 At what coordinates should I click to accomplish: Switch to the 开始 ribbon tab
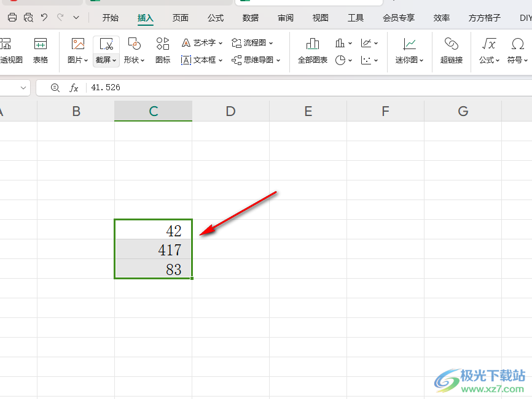coord(110,18)
